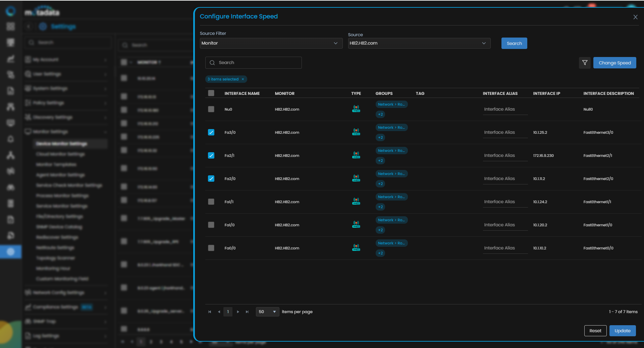Open the items per page dropdown
644x348 pixels.
[x=267, y=312]
